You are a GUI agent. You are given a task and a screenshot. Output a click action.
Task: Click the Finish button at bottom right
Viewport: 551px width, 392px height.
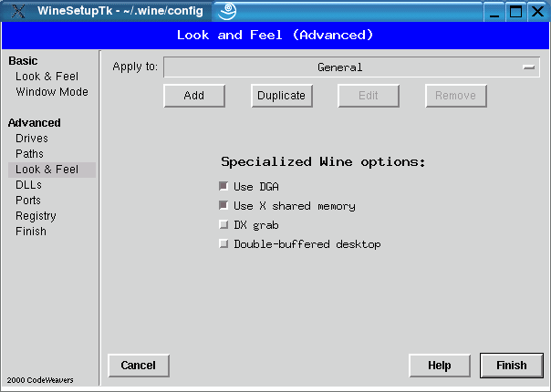click(x=511, y=366)
